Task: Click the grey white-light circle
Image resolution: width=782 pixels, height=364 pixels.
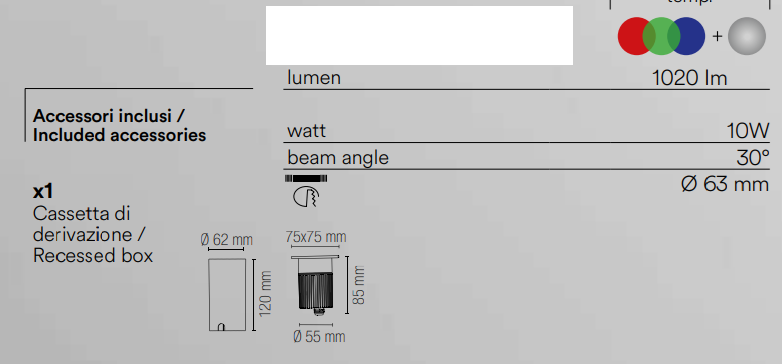Action: [747, 36]
